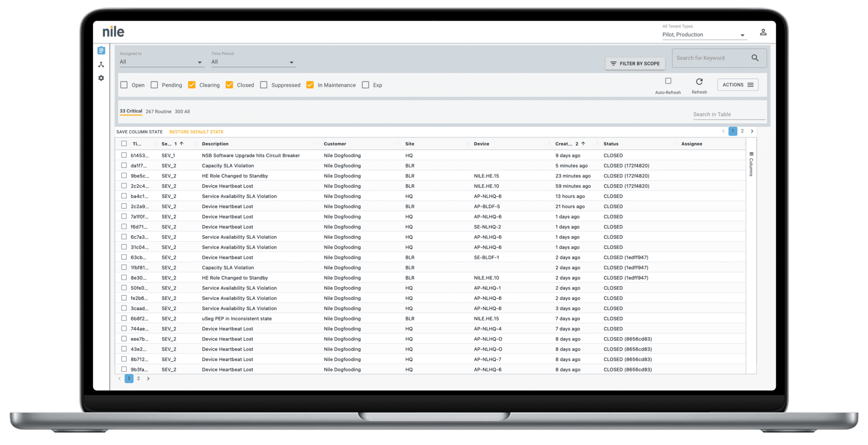Select the 300 All filter tab
The image size is (868, 445).
pos(182,111)
